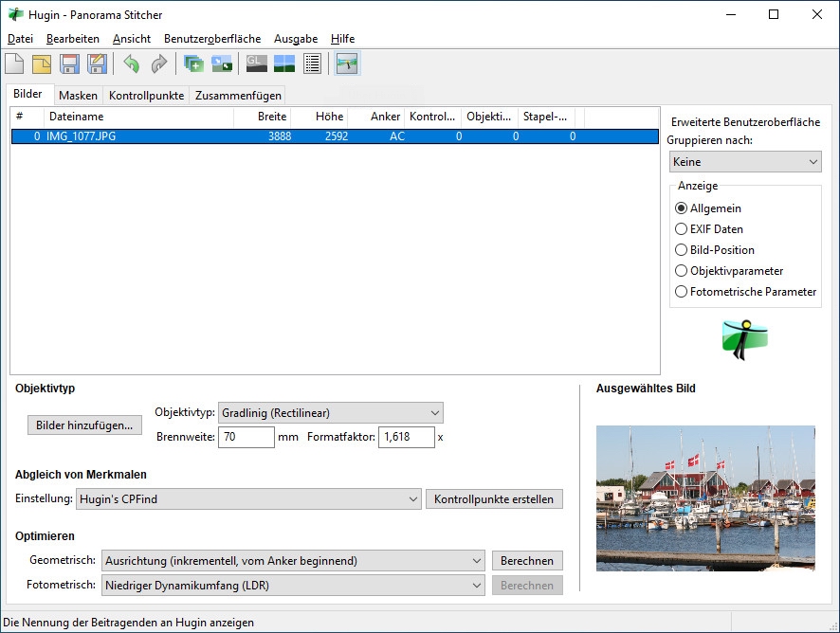Select the Bild-Position display option
This screenshot has height=633, width=840.
click(682, 250)
